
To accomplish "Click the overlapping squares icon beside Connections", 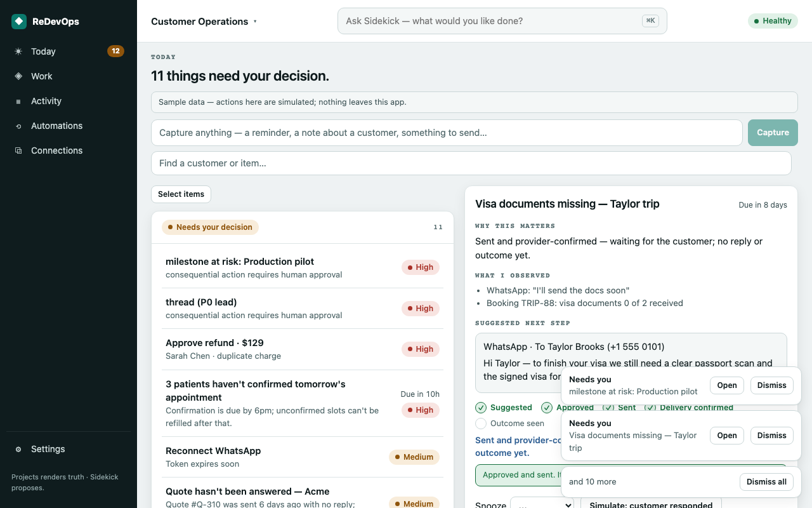I will click(x=18, y=150).
